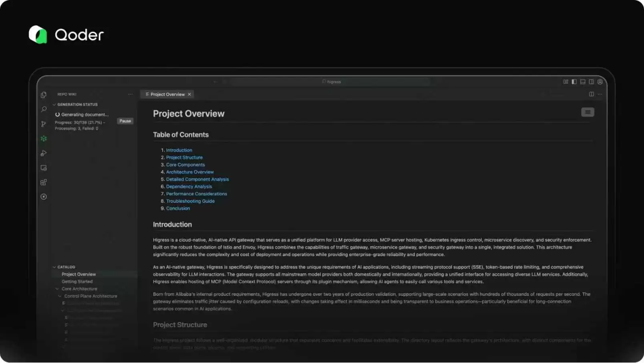Open the Extensions view icon
644x363 pixels.
point(44,182)
